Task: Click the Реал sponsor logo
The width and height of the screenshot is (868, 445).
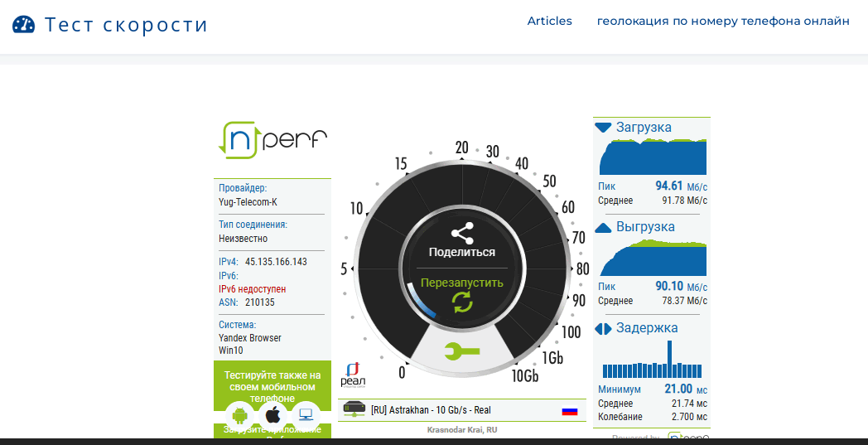Action: 353,375
